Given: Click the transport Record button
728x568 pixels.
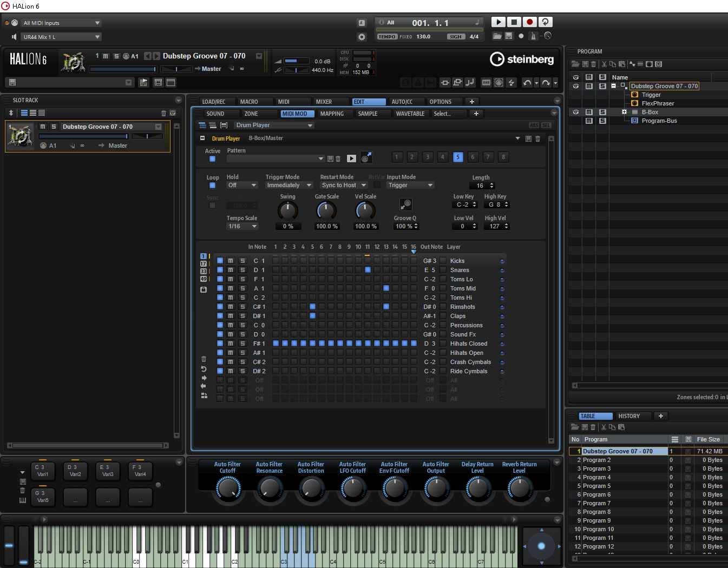Looking at the screenshot, I should tap(530, 22).
